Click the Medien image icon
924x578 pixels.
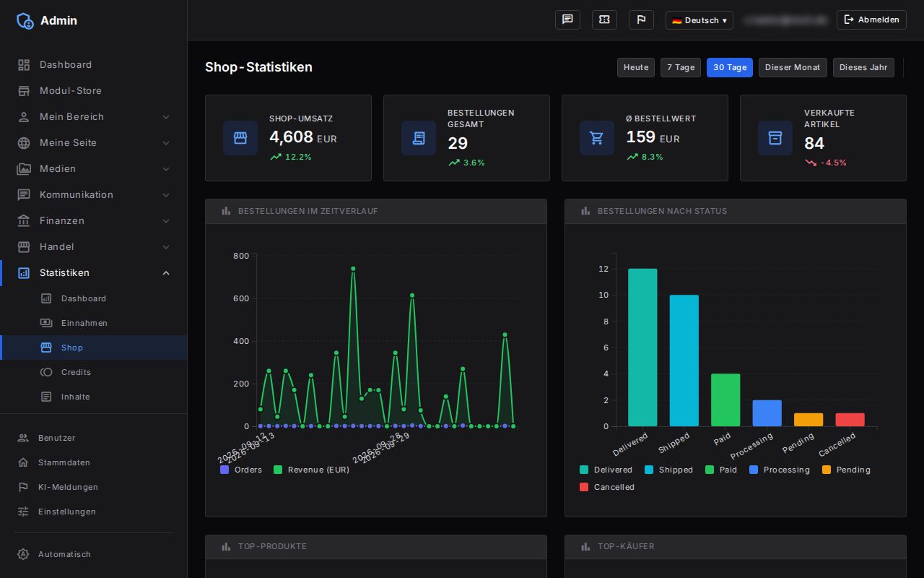coord(24,168)
